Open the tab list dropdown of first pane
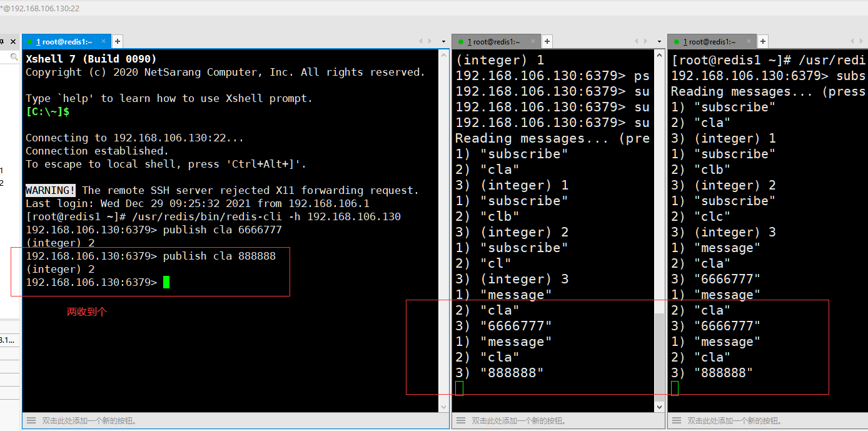The image size is (868, 431). point(443,41)
